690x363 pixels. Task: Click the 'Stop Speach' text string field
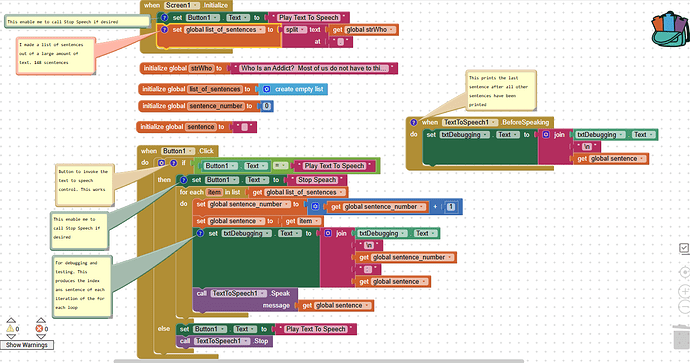pyautogui.click(x=317, y=180)
